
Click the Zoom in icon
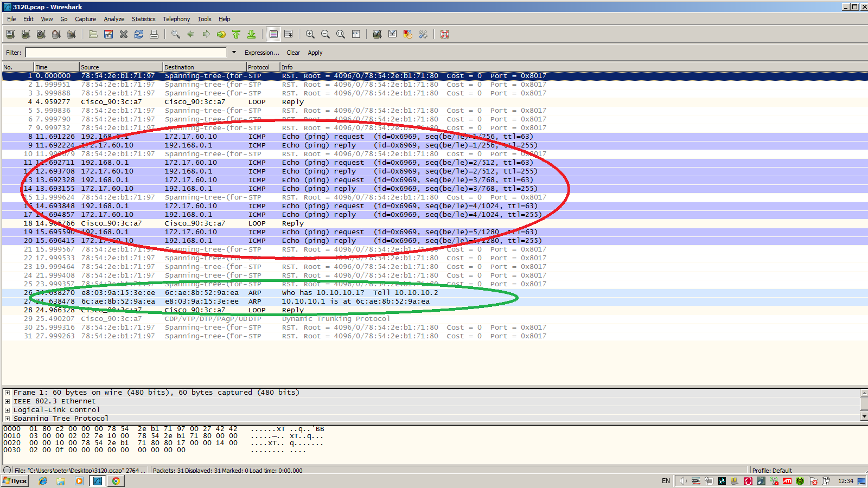click(310, 34)
